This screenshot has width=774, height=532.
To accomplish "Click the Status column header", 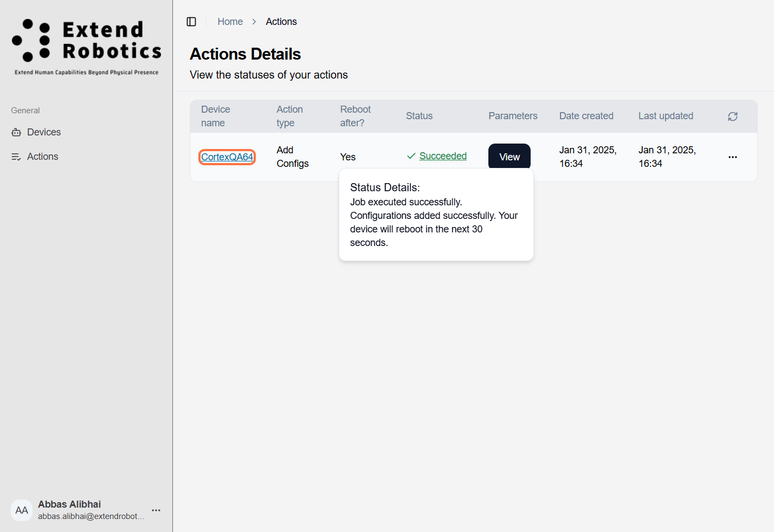I will click(419, 116).
